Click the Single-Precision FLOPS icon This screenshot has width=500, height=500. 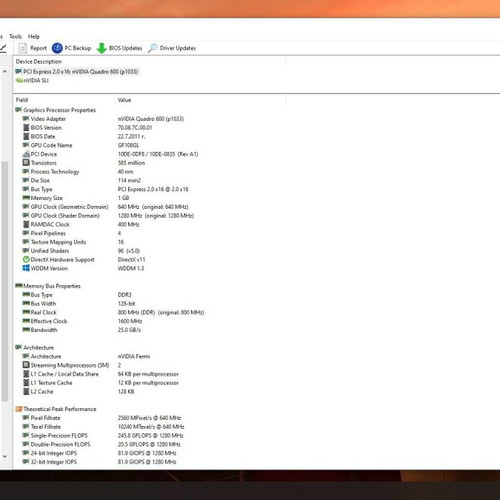tap(26, 435)
